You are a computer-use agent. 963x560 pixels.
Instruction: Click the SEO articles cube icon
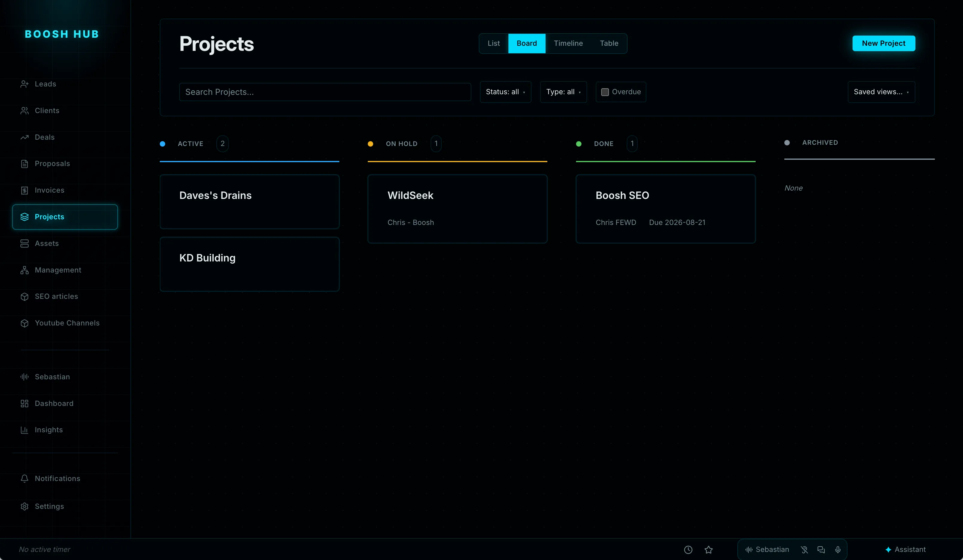point(25,297)
